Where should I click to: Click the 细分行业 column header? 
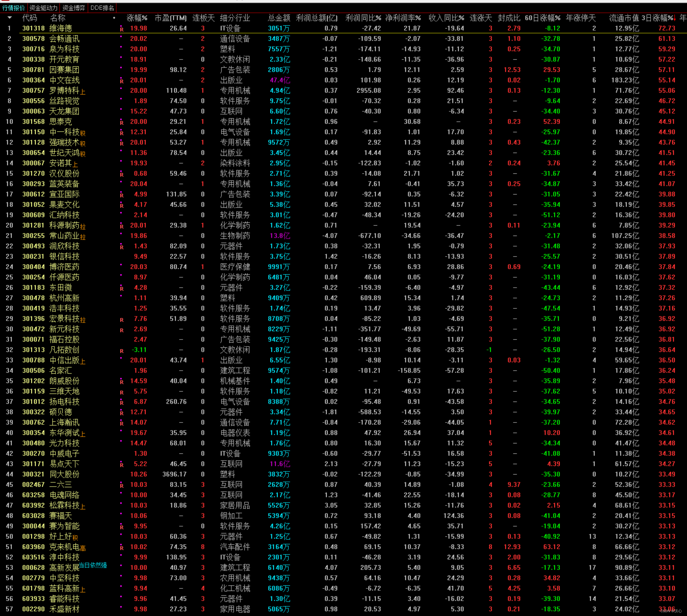235,18
